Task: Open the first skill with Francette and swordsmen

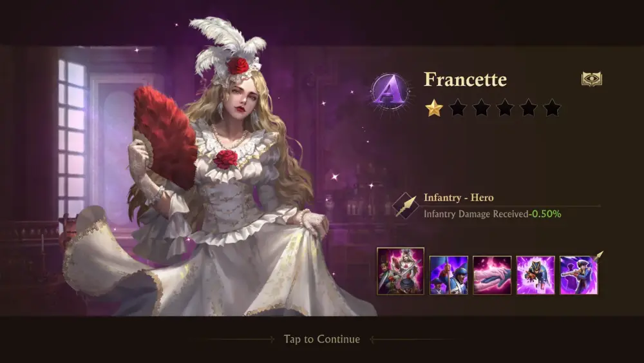Action: click(401, 271)
